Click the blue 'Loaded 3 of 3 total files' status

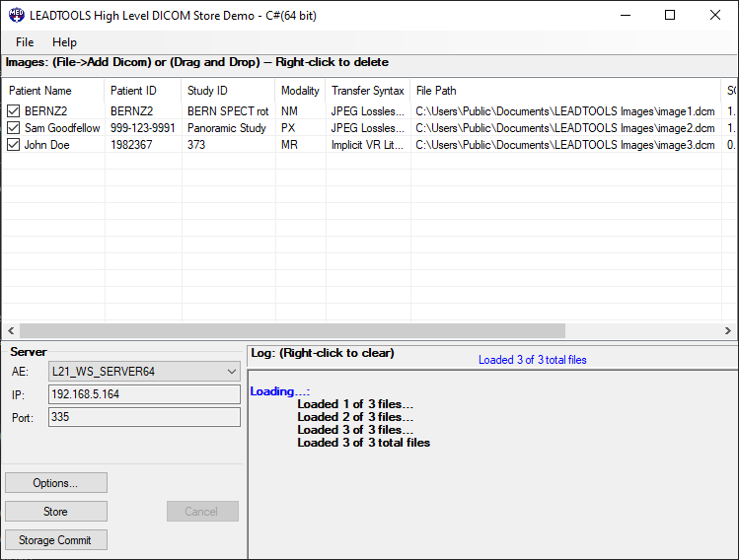(533, 360)
